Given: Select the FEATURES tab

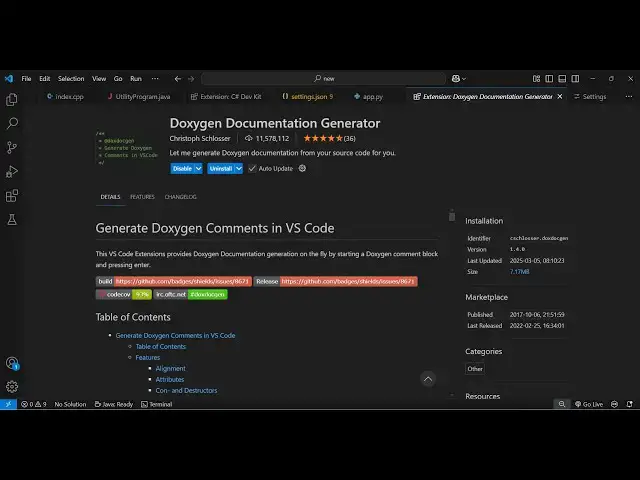Looking at the screenshot, I should pyautogui.click(x=142, y=197).
